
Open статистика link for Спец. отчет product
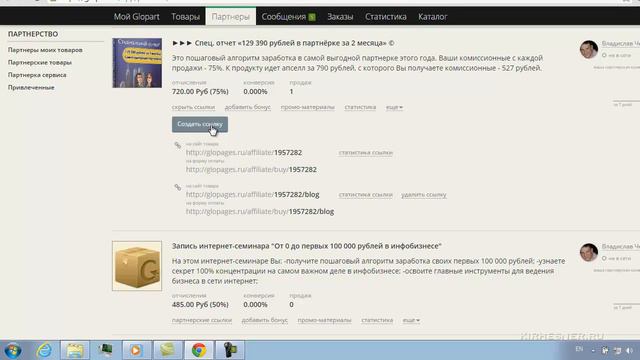360,107
